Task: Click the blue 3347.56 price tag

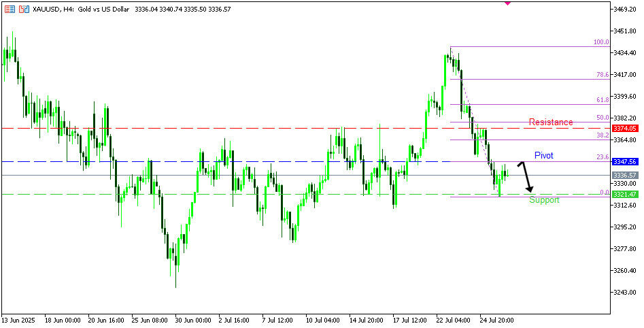Action: tap(624, 162)
